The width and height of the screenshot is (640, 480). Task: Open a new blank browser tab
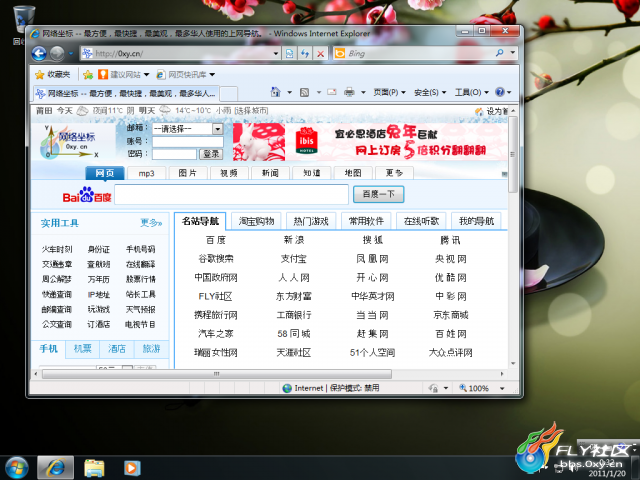click(229, 93)
